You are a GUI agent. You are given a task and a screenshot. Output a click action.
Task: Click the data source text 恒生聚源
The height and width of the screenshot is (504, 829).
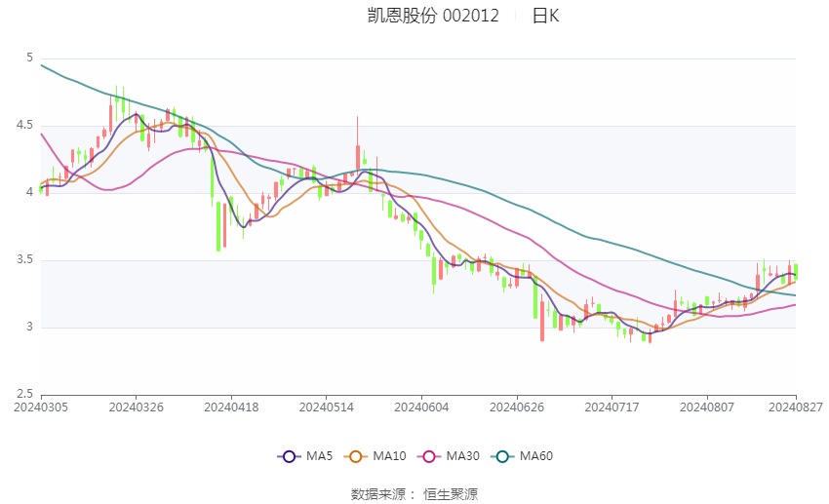pos(451,494)
